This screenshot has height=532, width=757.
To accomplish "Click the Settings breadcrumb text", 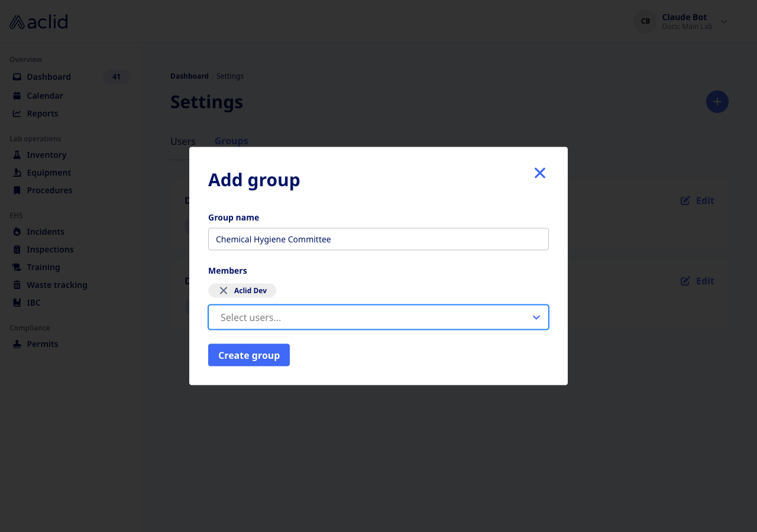I will point(230,76).
